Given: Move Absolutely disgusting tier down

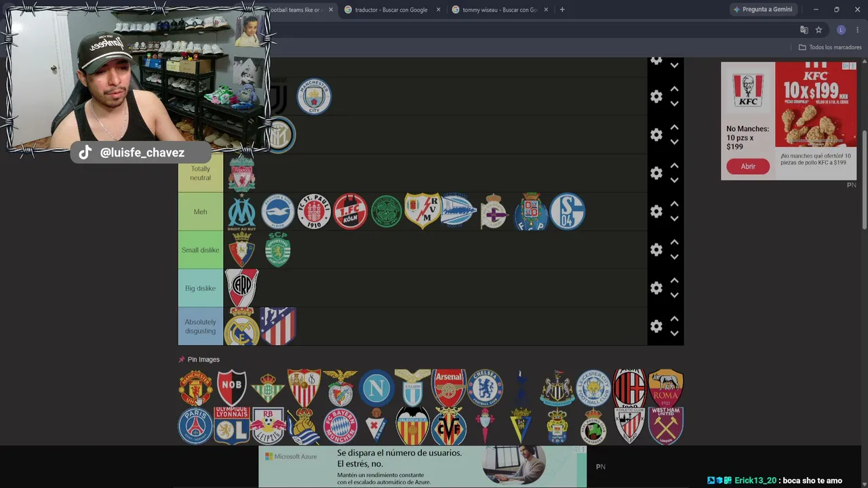Looking at the screenshot, I should coord(674,334).
